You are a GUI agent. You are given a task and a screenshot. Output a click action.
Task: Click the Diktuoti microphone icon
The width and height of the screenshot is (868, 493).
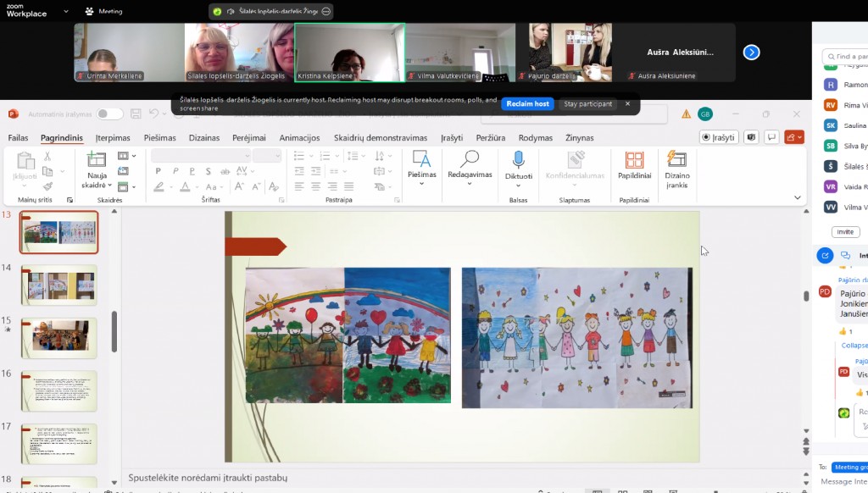pos(518,160)
